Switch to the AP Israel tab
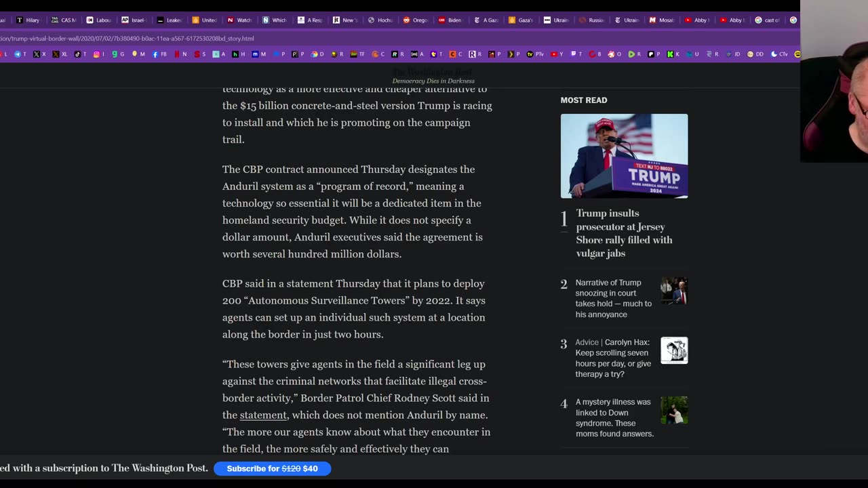This screenshot has height=488, width=868. (x=134, y=20)
